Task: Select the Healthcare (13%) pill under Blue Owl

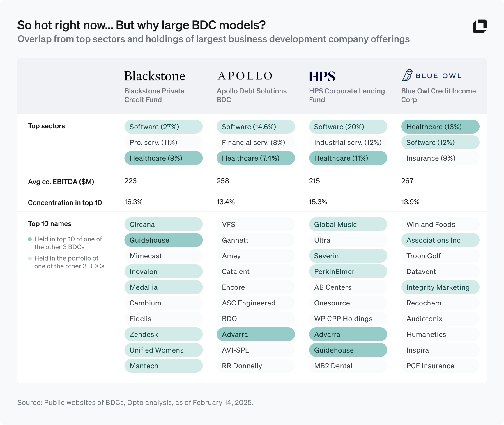Action: [x=440, y=127]
